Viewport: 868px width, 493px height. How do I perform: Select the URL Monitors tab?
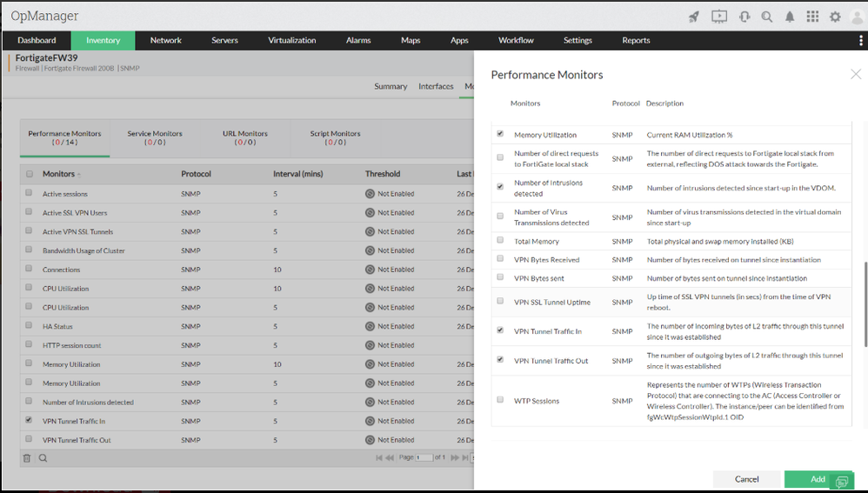pyautogui.click(x=244, y=137)
